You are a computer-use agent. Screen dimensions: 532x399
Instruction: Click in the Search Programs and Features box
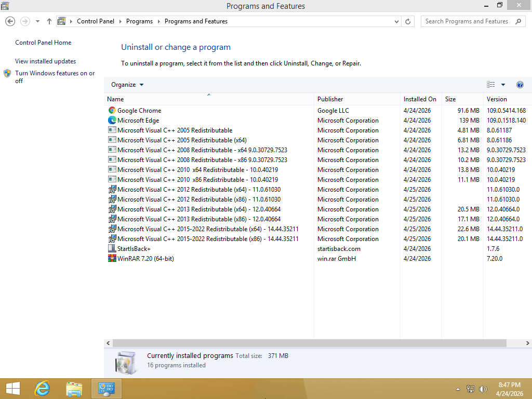coord(468,21)
